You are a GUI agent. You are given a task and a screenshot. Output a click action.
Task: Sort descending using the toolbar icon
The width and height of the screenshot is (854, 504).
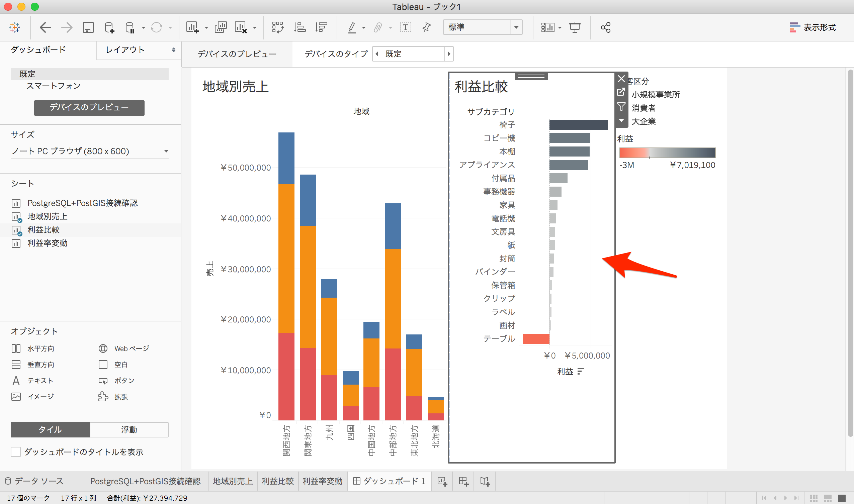click(x=321, y=27)
